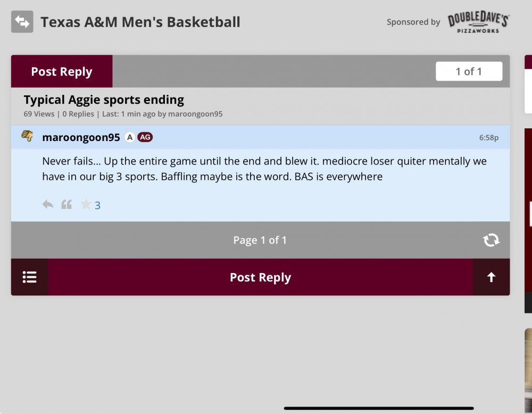Open the list menu icon in bottom bar

(30, 277)
